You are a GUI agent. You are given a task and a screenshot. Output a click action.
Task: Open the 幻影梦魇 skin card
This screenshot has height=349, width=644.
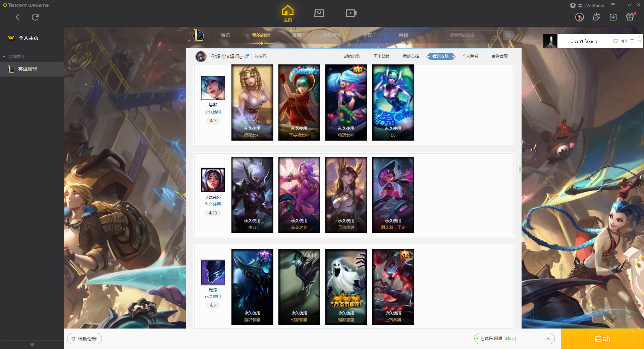point(299,287)
